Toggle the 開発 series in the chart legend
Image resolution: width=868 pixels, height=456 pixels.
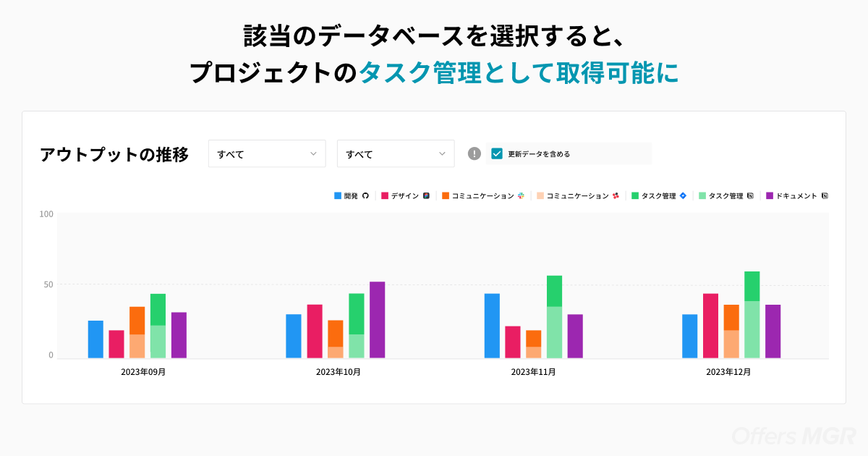point(349,195)
